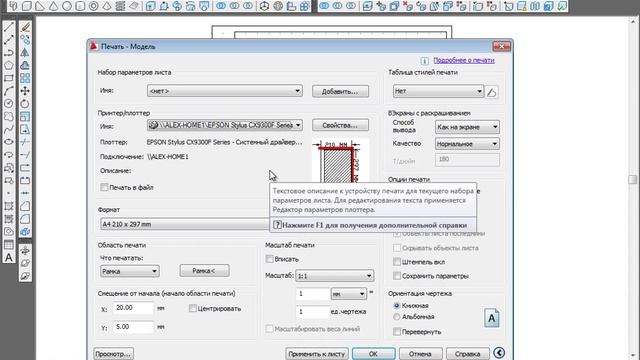Click the Y offset field showing 5.00

tap(134, 327)
